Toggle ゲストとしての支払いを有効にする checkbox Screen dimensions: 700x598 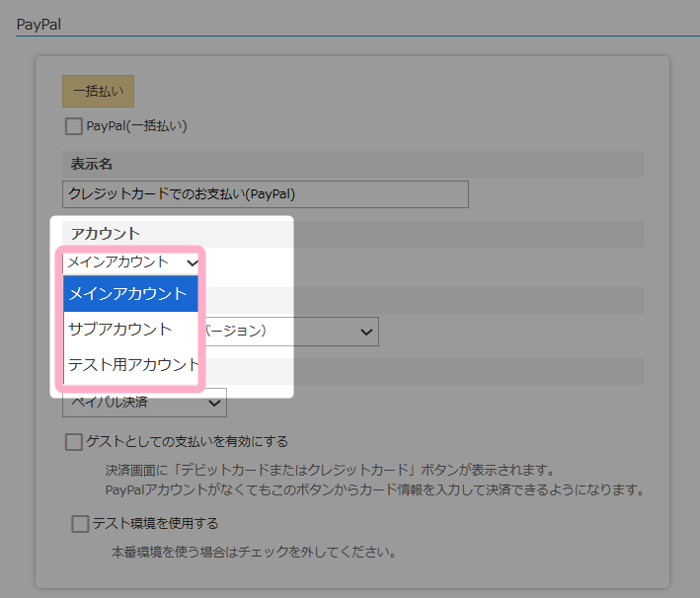[74, 442]
